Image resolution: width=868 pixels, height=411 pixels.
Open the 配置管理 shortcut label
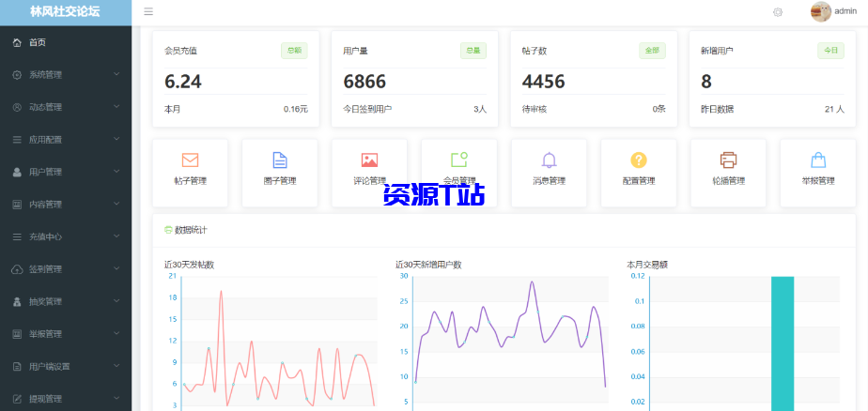[639, 181]
